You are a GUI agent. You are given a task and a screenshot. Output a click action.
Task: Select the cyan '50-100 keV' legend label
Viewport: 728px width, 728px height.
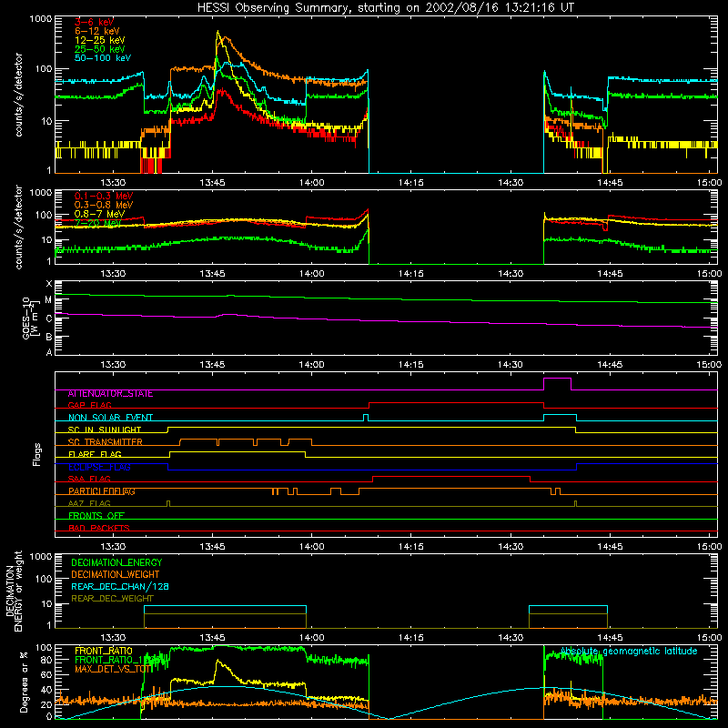[103, 57]
